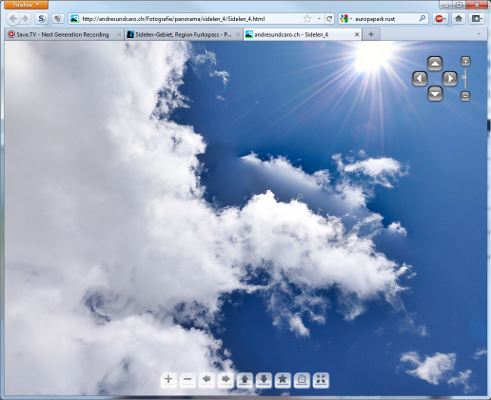
Task: Reload the page with the refresh icon
Action: 329,19
